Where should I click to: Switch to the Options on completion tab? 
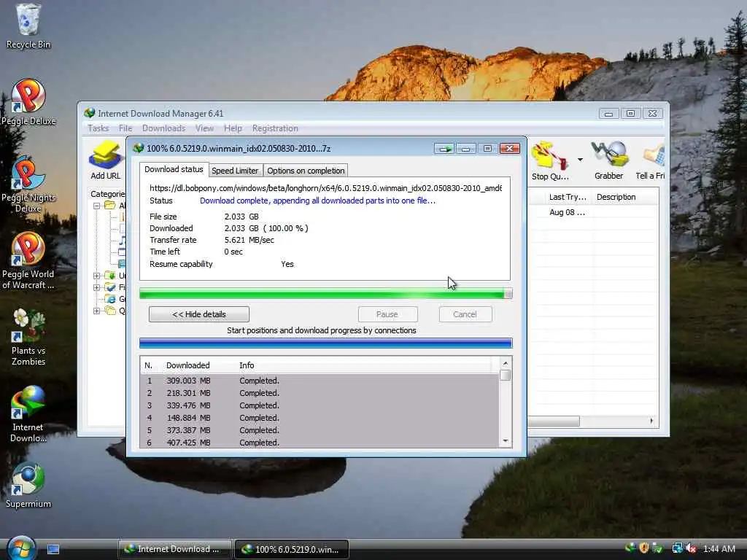pyautogui.click(x=306, y=171)
